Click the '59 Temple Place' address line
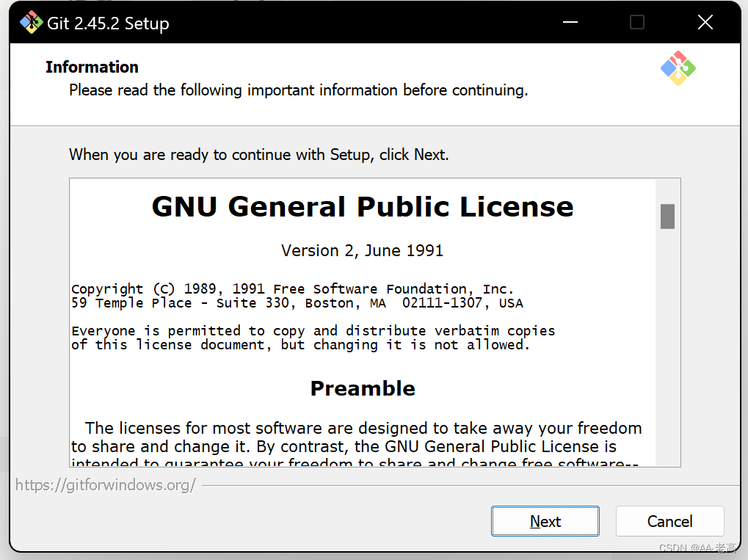This screenshot has height=560, width=748. click(297, 303)
